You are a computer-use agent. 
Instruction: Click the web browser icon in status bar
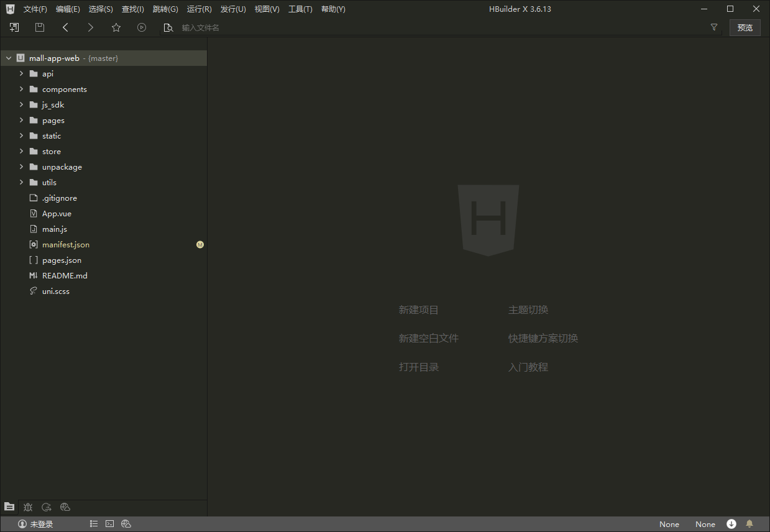click(126, 524)
